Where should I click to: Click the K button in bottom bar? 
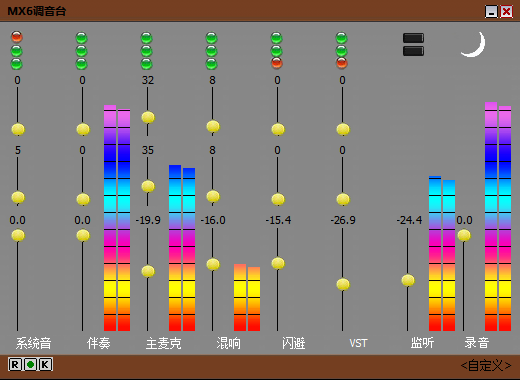pos(46,364)
